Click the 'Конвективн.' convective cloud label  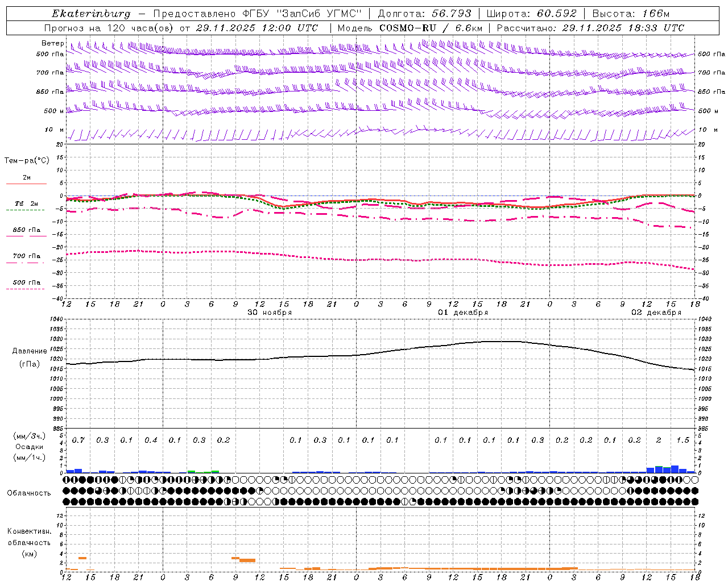pyautogui.click(x=30, y=531)
